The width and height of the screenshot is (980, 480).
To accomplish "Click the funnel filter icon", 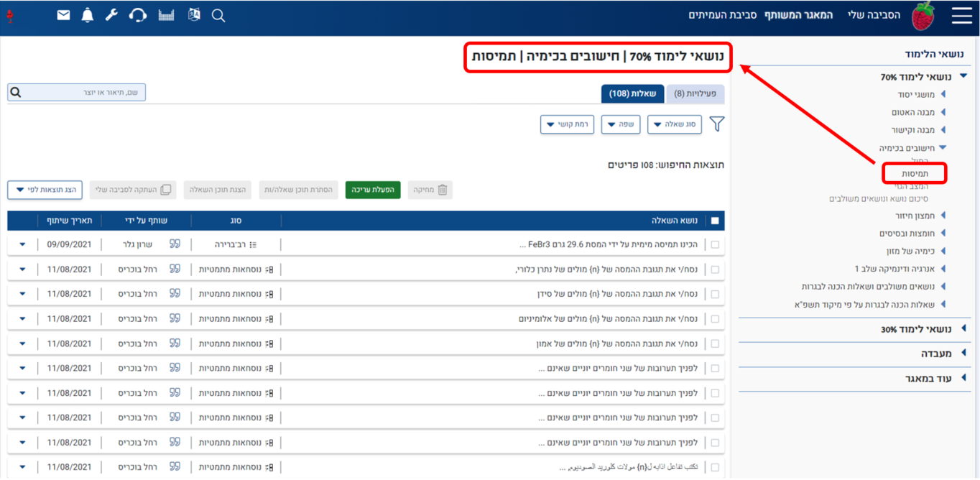I will pos(716,124).
